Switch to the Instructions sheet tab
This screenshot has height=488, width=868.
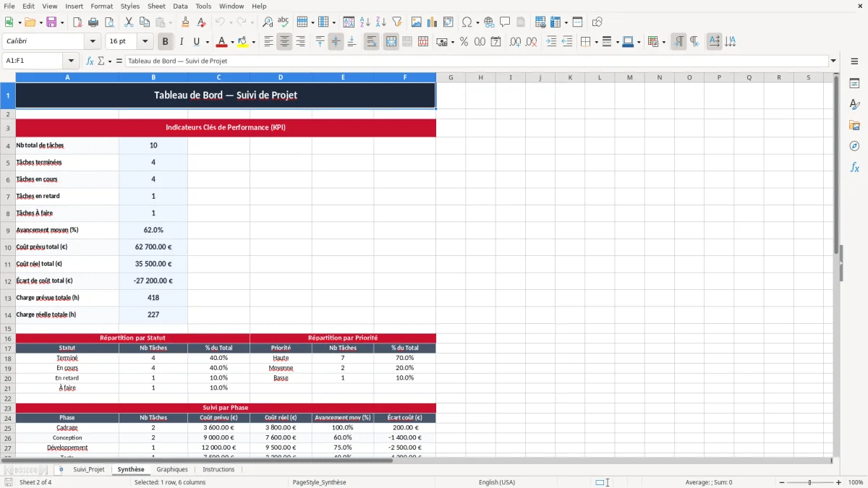[218, 469]
